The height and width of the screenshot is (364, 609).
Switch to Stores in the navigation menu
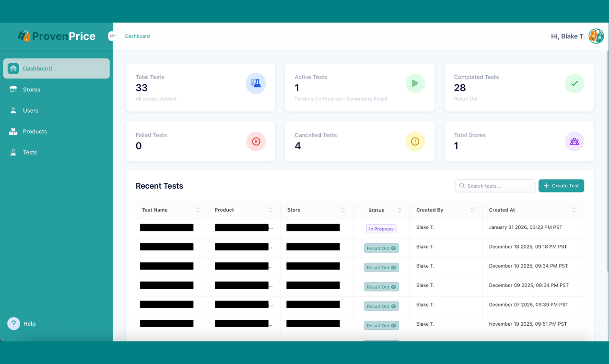(31, 90)
